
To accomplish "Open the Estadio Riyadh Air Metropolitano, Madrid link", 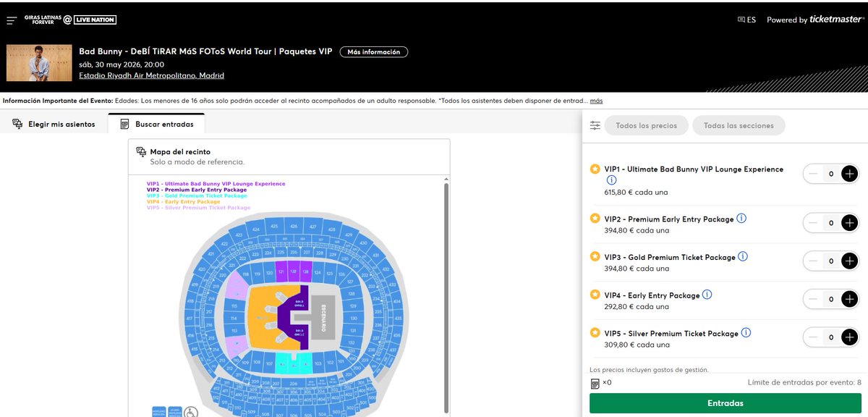I will 151,76.
